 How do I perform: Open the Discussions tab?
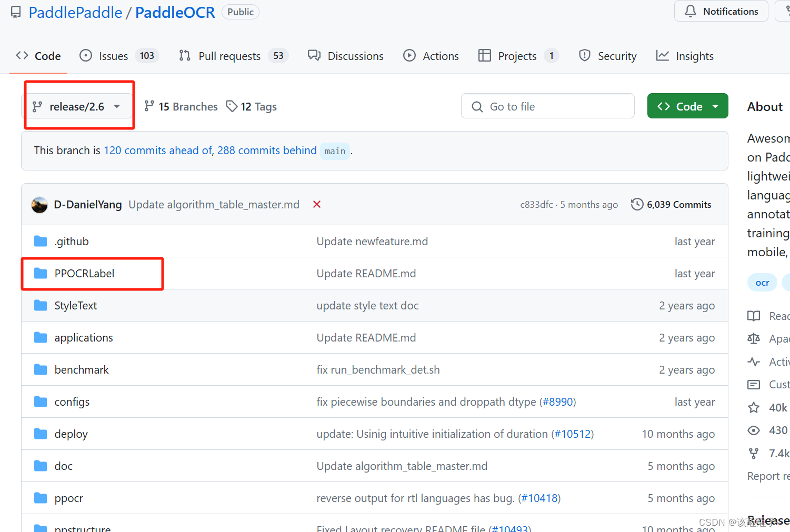pos(346,56)
